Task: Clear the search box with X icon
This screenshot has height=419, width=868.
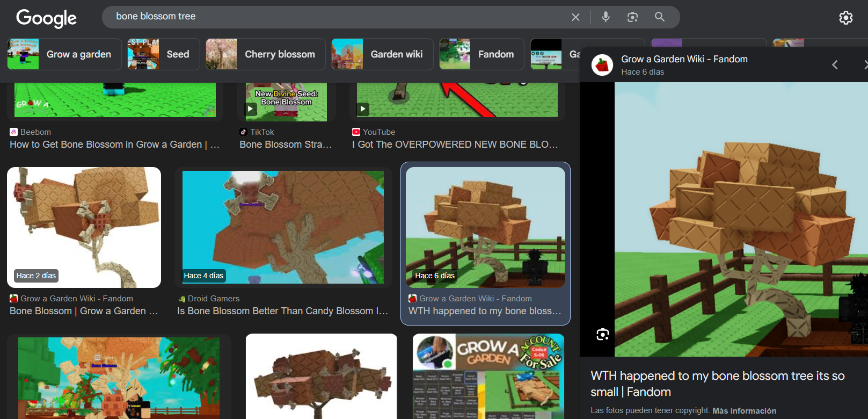Action: pyautogui.click(x=575, y=17)
